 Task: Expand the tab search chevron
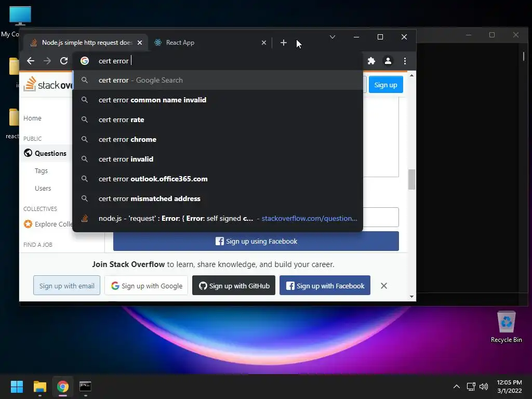click(332, 37)
